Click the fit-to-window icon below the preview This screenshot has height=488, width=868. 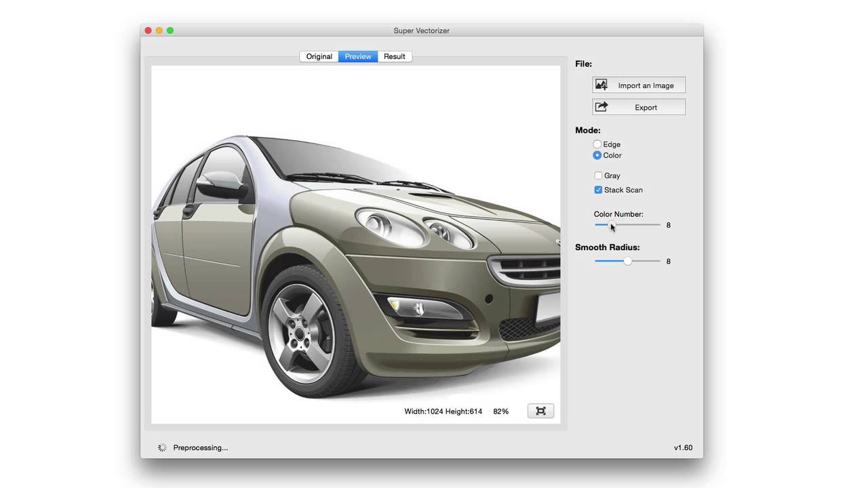tap(540, 411)
